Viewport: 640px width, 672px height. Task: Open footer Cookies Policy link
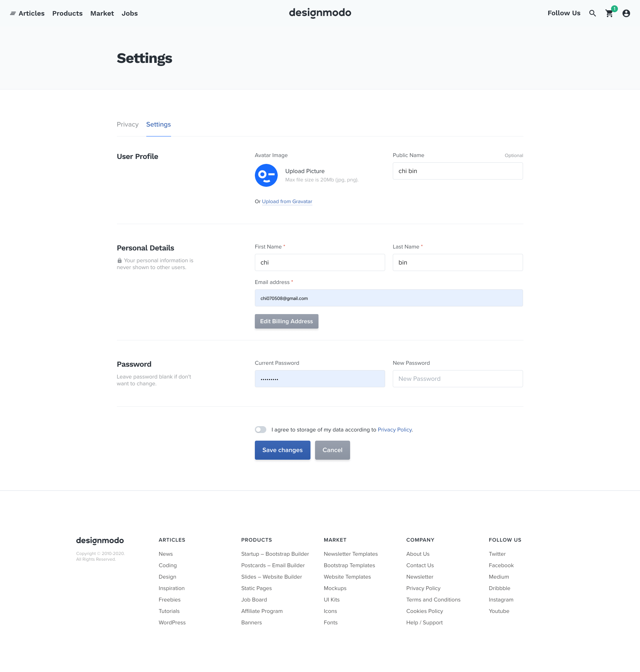click(x=425, y=611)
